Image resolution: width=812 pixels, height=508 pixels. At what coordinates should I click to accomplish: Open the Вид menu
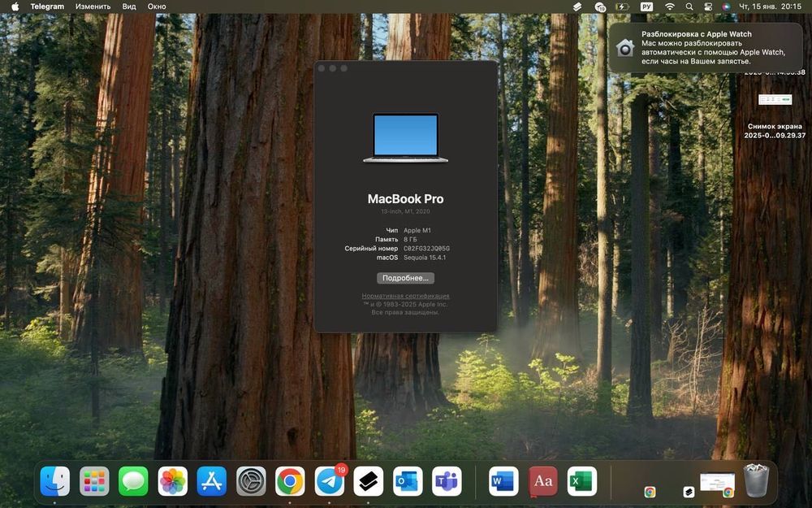(x=129, y=7)
